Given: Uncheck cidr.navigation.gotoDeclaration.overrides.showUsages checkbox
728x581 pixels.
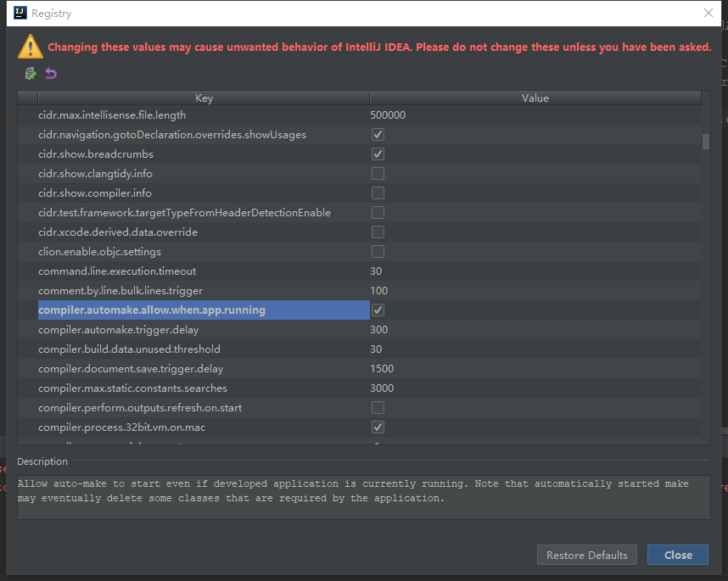Looking at the screenshot, I should (378, 135).
